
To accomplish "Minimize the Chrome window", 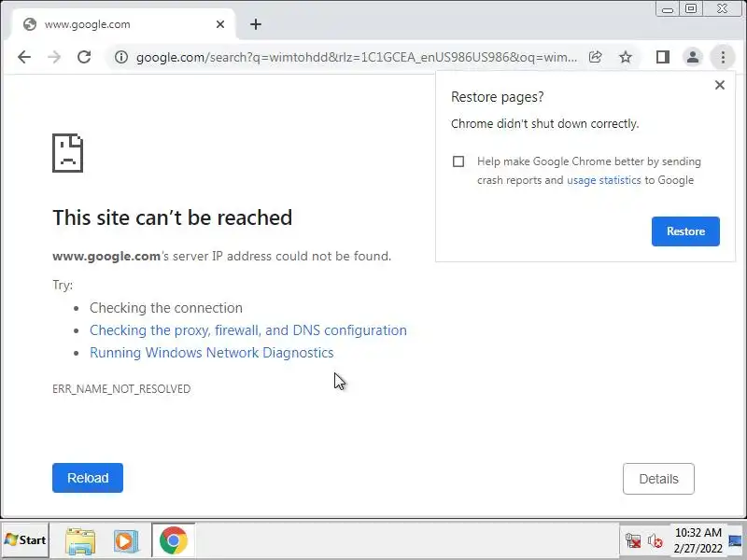I will tap(668, 9).
